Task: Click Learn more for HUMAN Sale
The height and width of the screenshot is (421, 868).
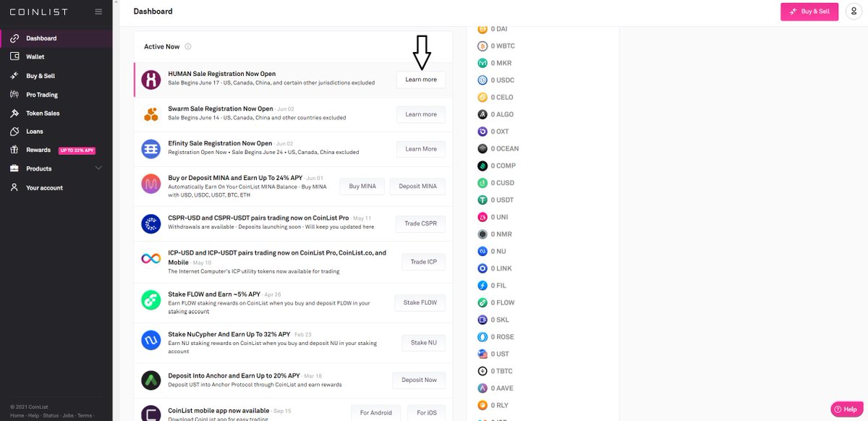Action: [421, 80]
